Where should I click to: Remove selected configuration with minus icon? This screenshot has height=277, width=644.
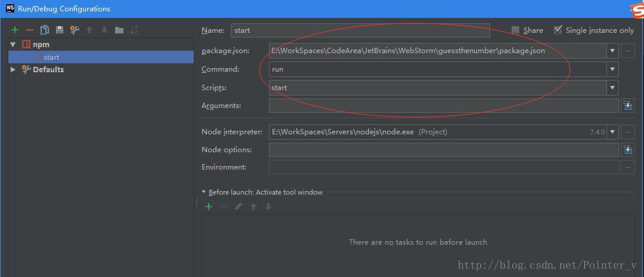click(30, 30)
